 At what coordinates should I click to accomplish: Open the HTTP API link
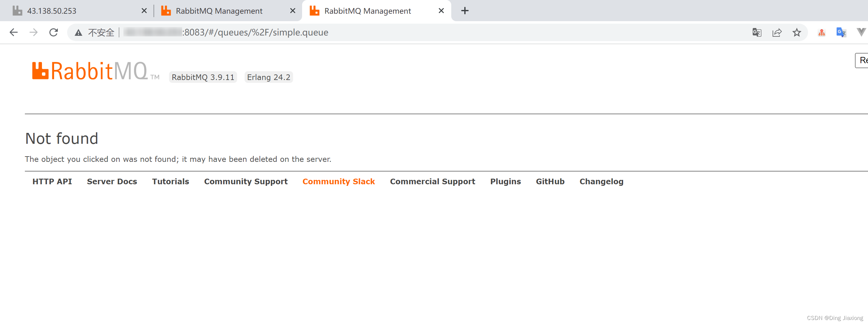(52, 181)
